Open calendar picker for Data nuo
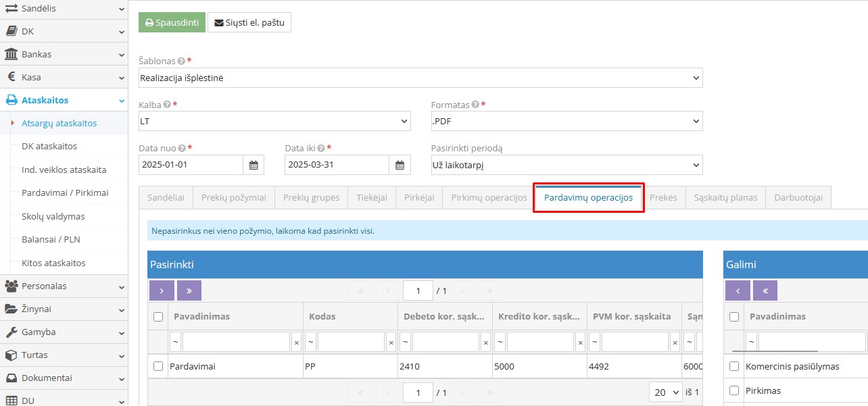Image resolution: width=868 pixels, height=406 pixels. click(x=254, y=165)
